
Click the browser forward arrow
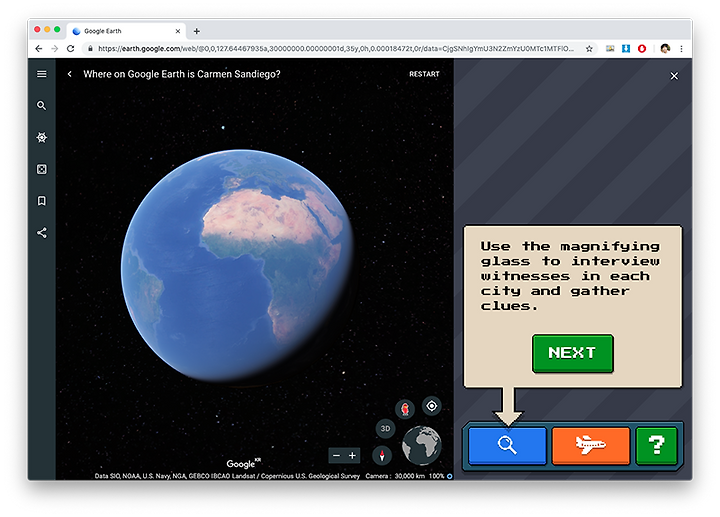[x=55, y=49]
